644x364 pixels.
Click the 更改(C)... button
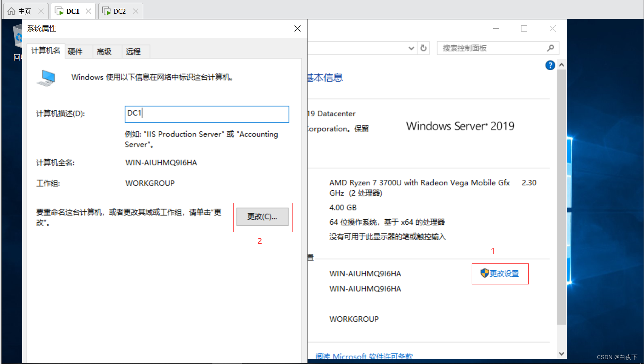coord(262,217)
